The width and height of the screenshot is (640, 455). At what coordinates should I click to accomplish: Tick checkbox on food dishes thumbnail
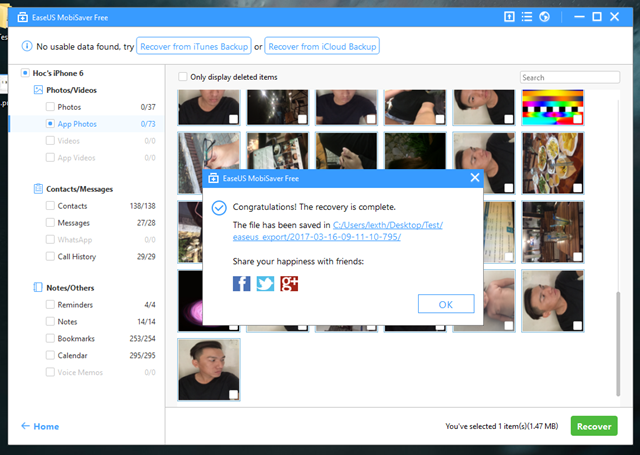pyautogui.click(x=577, y=188)
